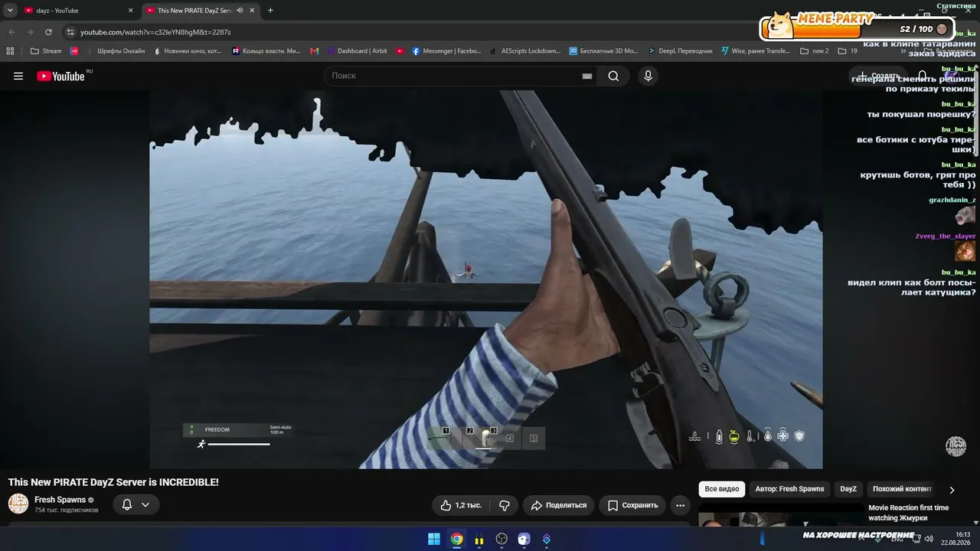980x551 pixels.
Task: Open the more actions three-dot menu
Action: (x=680, y=505)
